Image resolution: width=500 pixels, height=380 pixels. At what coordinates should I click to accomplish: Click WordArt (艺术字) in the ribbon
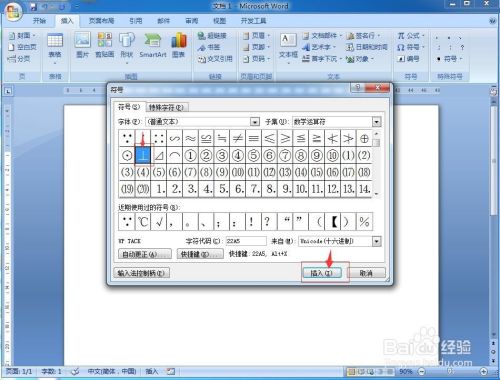click(319, 47)
